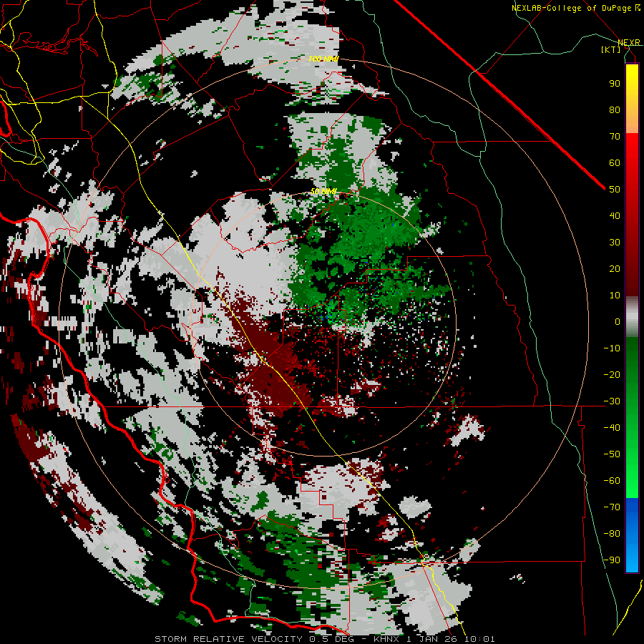The width and height of the screenshot is (644, 644).
Task: Click the -70 value on velocity scale
Action: pos(612,507)
